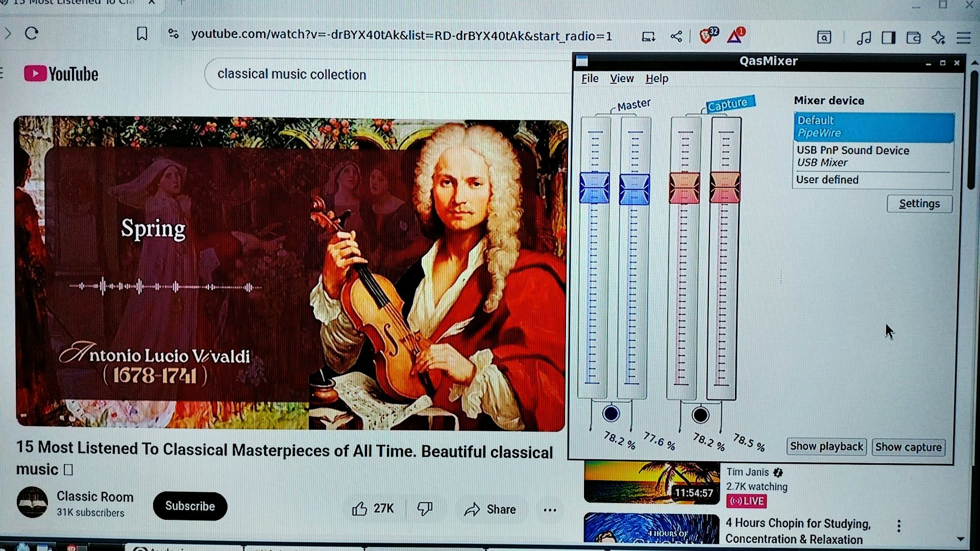Viewport: 980px width, 551px height.
Task: Open Classic Room channel avatar
Action: 32,502
